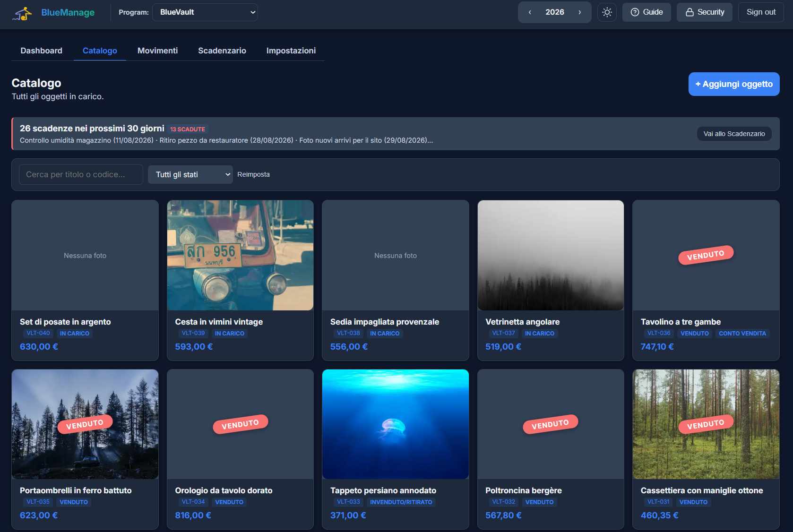This screenshot has width=793, height=532.
Task: Click Sign out
Action: pyautogui.click(x=761, y=12)
